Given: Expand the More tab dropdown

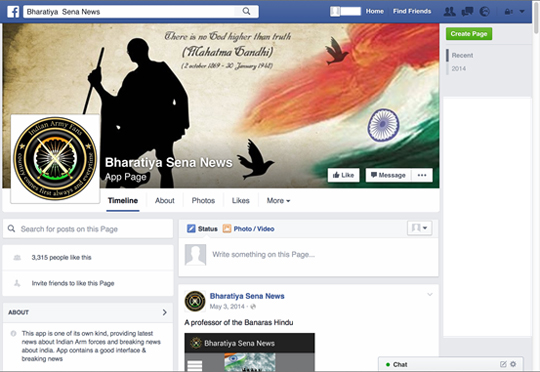Looking at the screenshot, I should [x=278, y=200].
